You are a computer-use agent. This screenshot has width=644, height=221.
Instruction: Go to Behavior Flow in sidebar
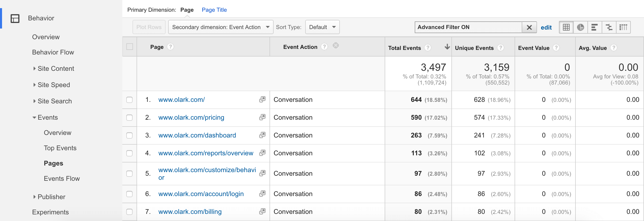pyautogui.click(x=53, y=52)
